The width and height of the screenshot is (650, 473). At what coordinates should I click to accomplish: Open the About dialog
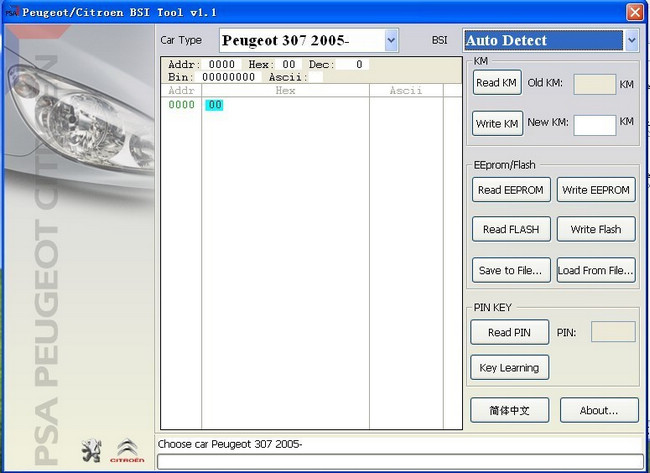pyautogui.click(x=599, y=410)
